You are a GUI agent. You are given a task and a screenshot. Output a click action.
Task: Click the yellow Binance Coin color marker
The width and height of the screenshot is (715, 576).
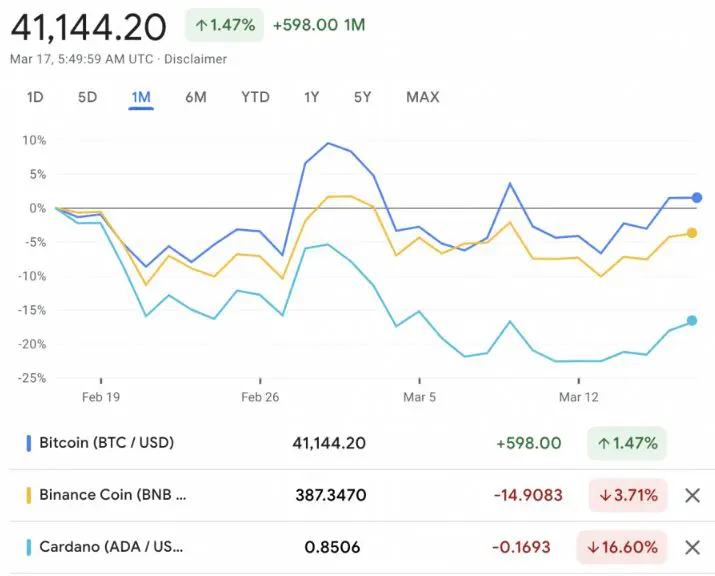click(29, 495)
